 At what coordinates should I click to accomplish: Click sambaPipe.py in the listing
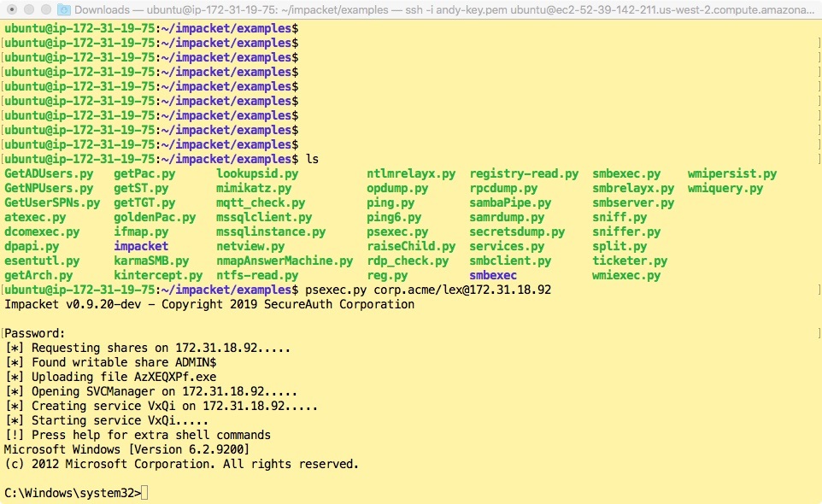tap(510, 202)
